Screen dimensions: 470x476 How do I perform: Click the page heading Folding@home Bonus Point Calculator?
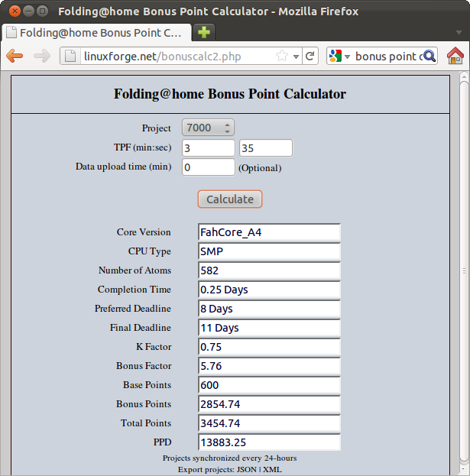[230, 94]
